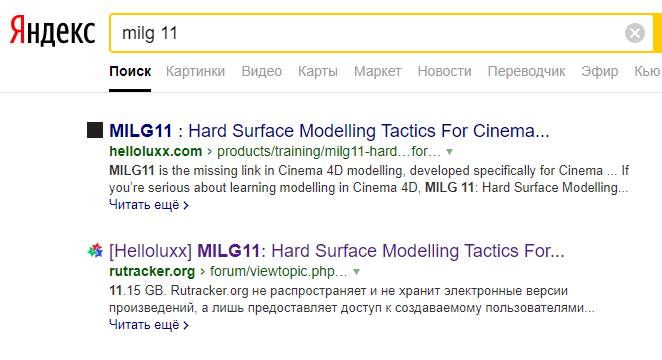Viewport: 662px width, 360px height.
Task: Open the Видео tab
Action: [261, 71]
